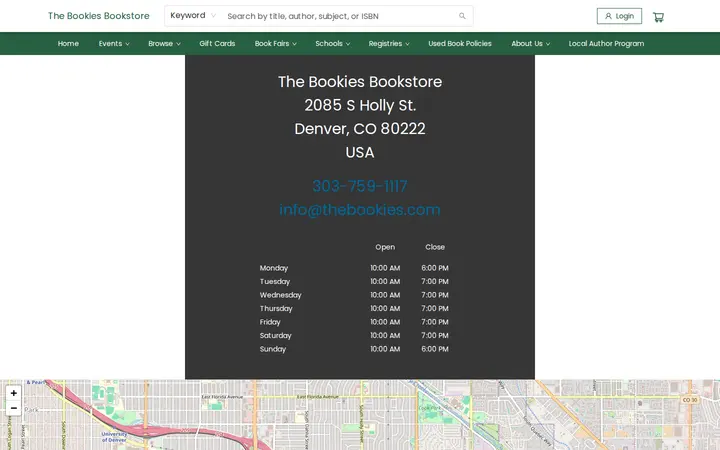Zoom out on the map
The image size is (720, 450).
[14, 408]
